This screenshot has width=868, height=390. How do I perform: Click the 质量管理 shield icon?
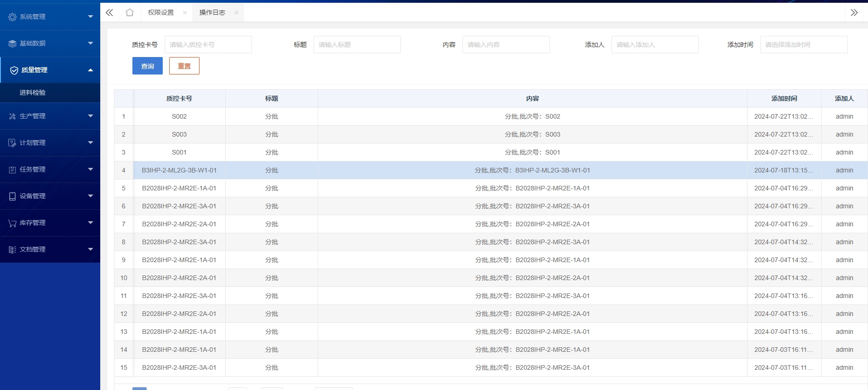click(x=14, y=70)
